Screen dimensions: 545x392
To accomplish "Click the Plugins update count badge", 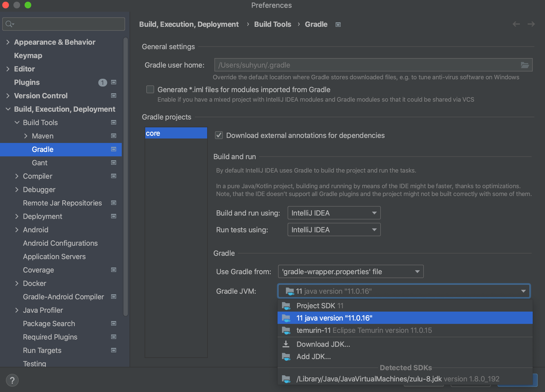I will pos(102,82).
